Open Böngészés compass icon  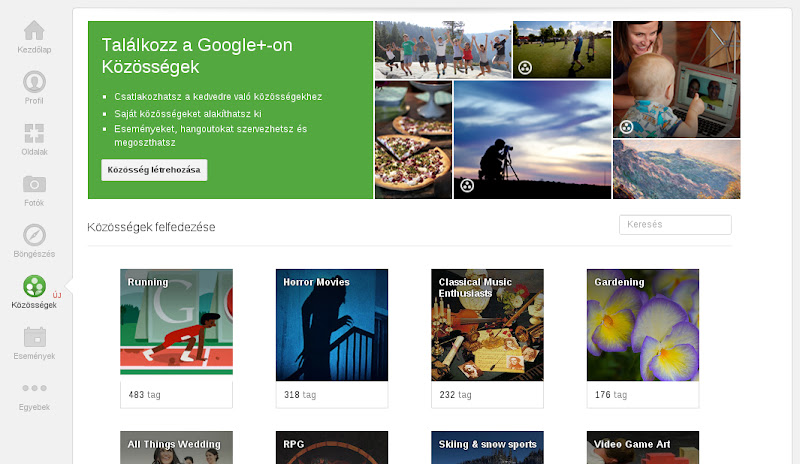(x=34, y=235)
